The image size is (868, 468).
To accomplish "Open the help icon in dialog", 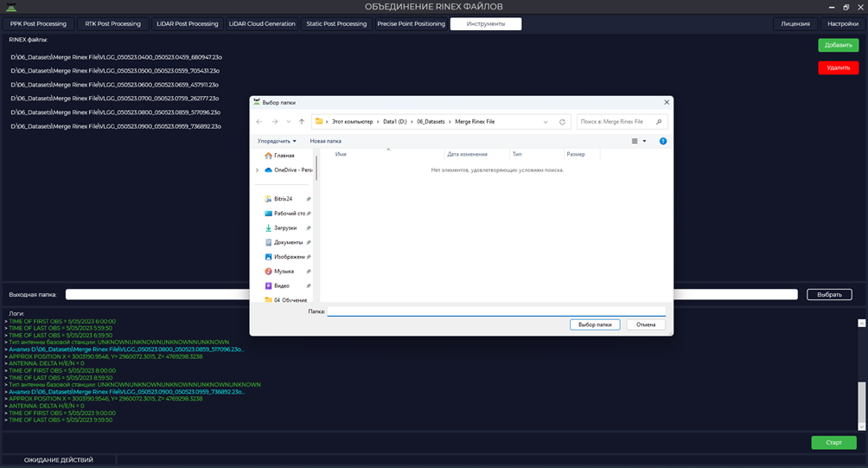I will 662,141.
